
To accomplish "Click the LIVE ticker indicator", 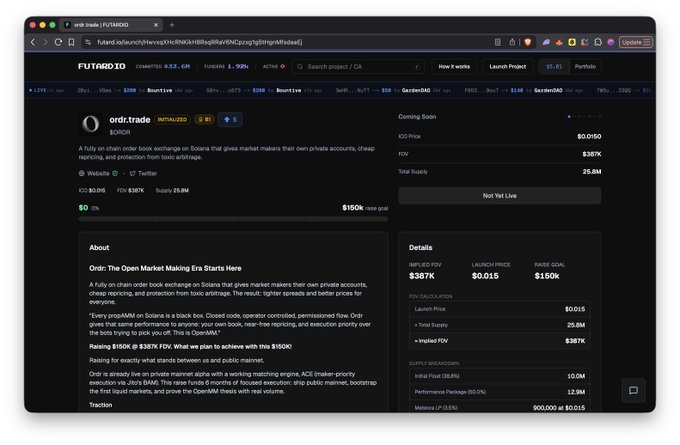I will (x=37, y=90).
